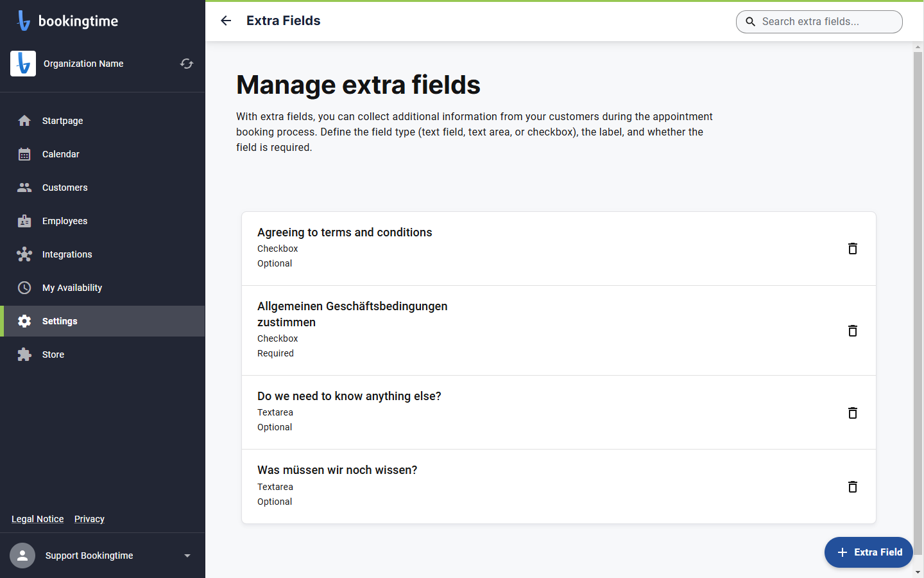Open the Legal Notice link
Viewport: 924px width, 578px height.
tap(37, 519)
